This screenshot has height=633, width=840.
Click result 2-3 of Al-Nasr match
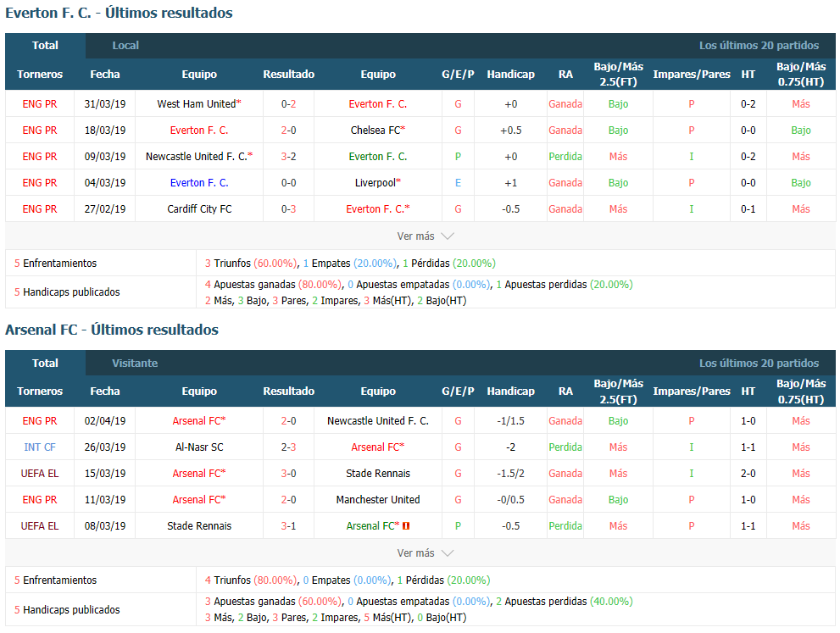[289, 447]
